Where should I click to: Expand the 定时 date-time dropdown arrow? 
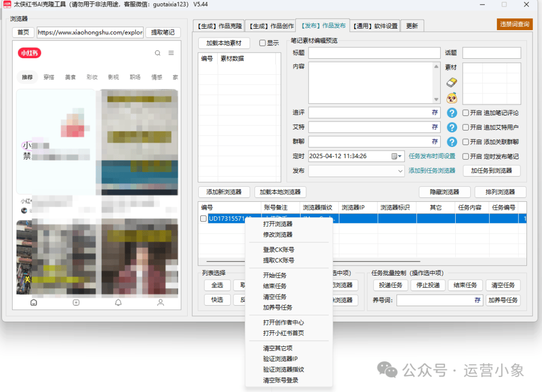pos(400,156)
